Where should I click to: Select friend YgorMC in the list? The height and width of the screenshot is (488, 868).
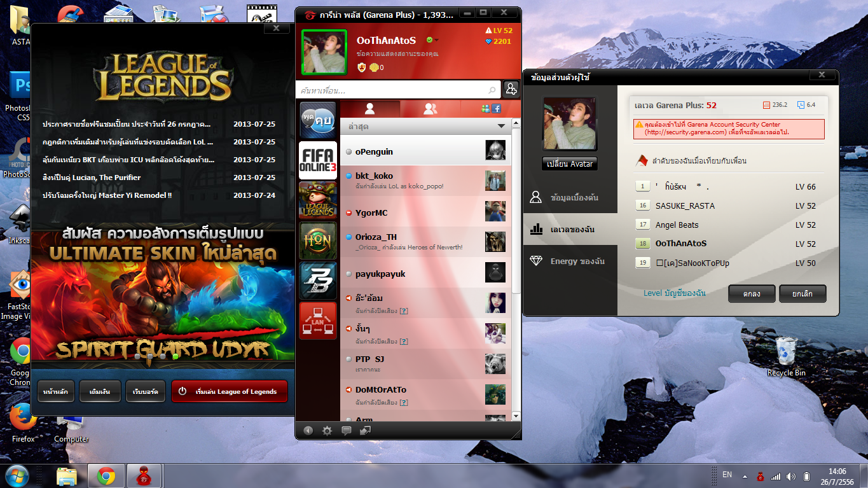[x=425, y=212]
